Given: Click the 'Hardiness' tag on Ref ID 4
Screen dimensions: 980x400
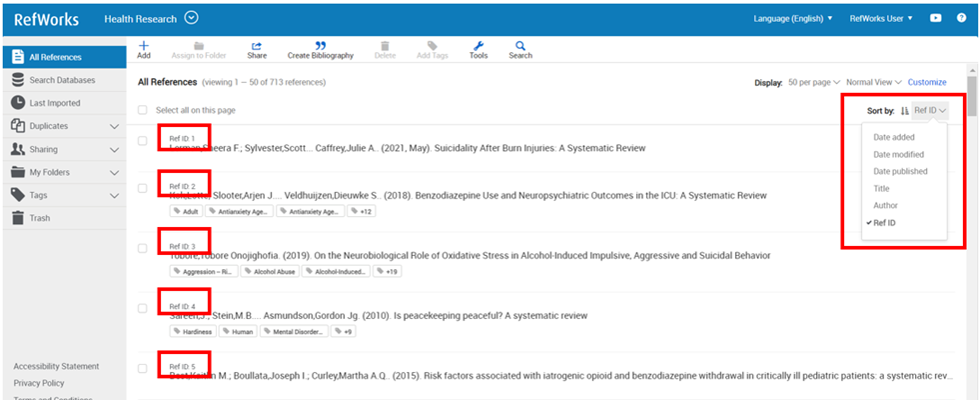Looking at the screenshot, I should (193, 332).
